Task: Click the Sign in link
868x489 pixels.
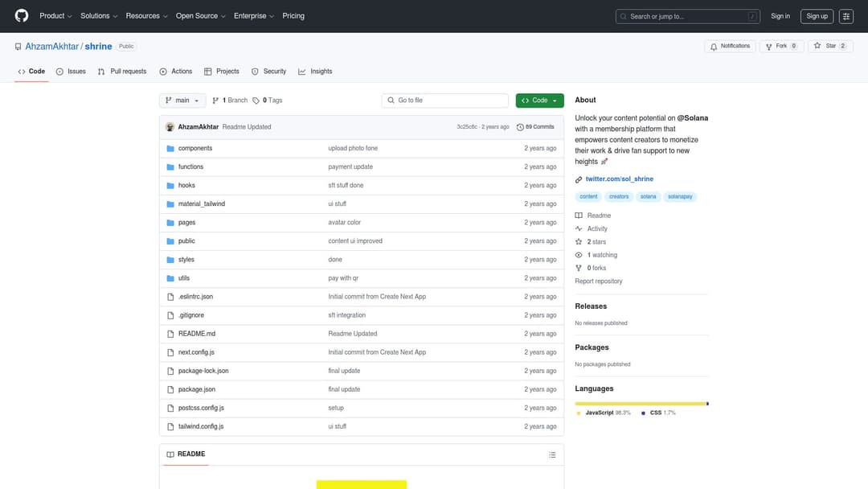Action: coord(780,16)
